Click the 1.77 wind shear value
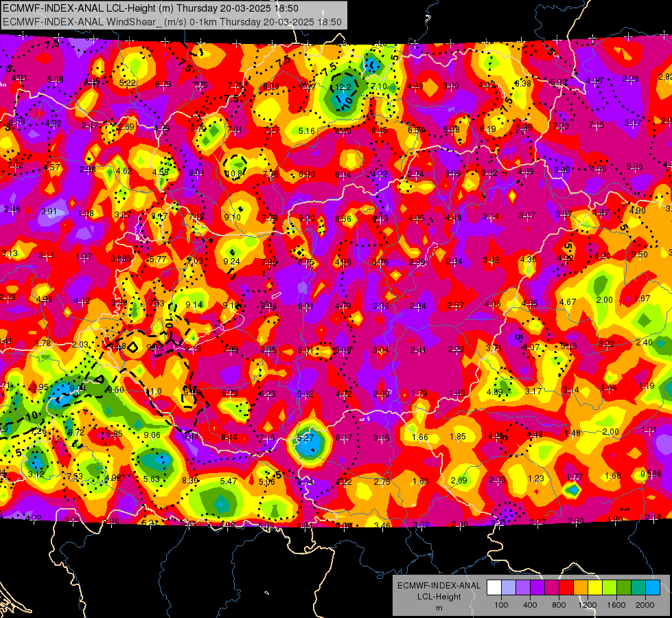 575,477
